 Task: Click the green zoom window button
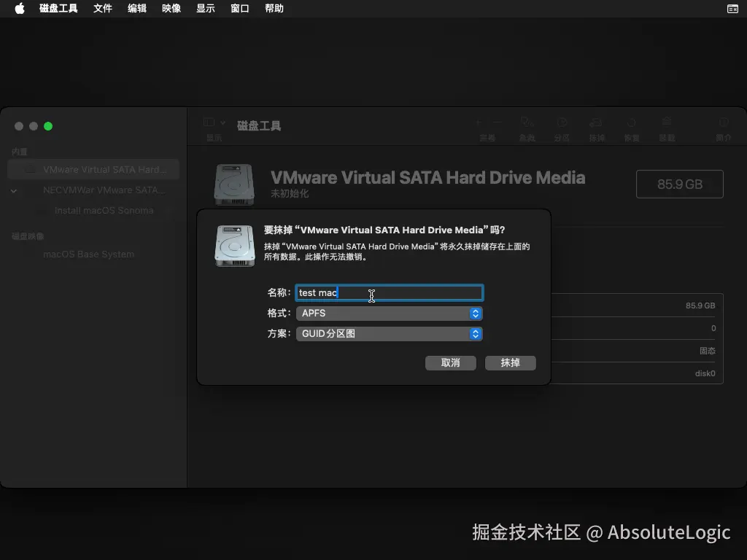point(48,126)
